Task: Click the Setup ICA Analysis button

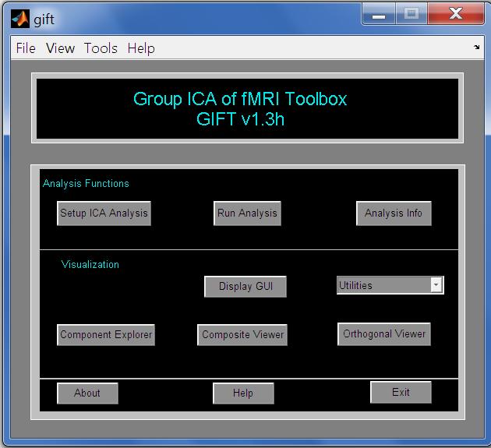Action: (x=104, y=213)
